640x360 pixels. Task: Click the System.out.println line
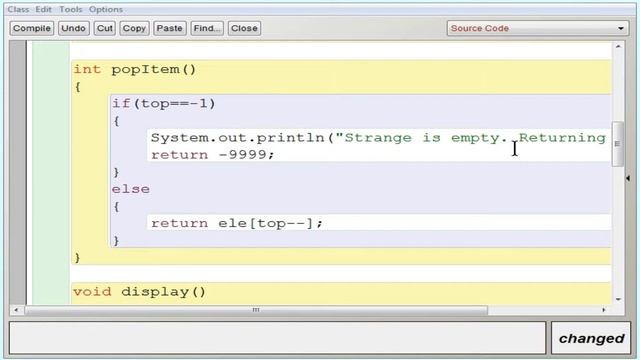click(x=378, y=138)
